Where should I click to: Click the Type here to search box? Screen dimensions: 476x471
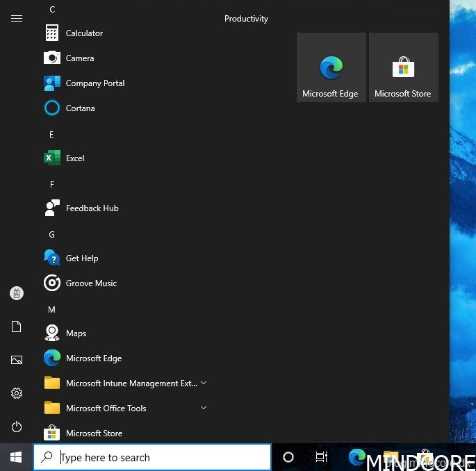click(x=160, y=457)
